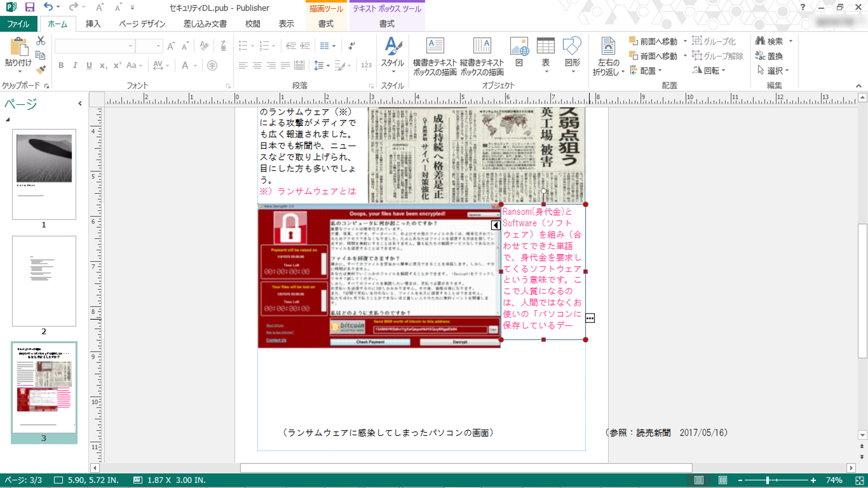Toggle Superscript formatting
This screenshot has height=488, width=868.
[117, 66]
